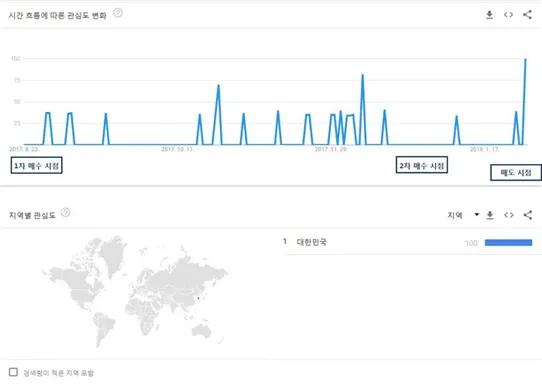
Task: Click the 2017. 11. 29. date label
Action: coord(331,149)
